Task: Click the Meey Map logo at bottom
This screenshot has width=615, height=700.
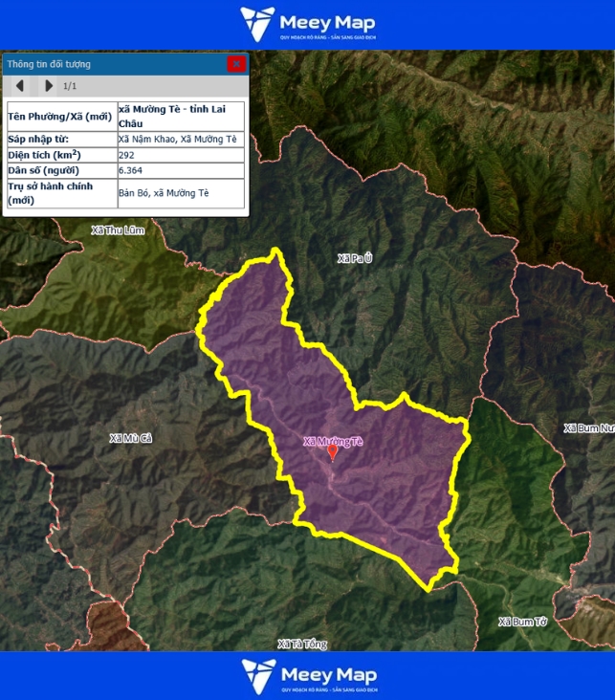Action: pyautogui.click(x=307, y=675)
